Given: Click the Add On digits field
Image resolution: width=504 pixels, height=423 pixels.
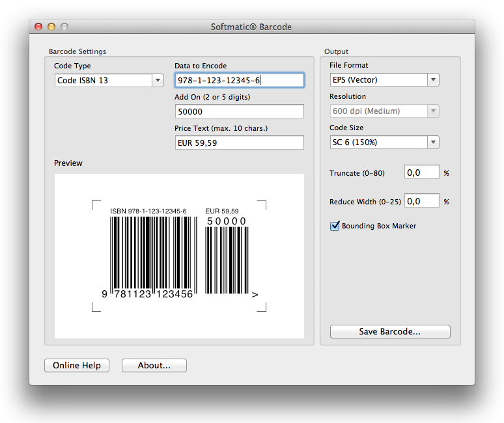Looking at the screenshot, I should [x=239, y=111].
